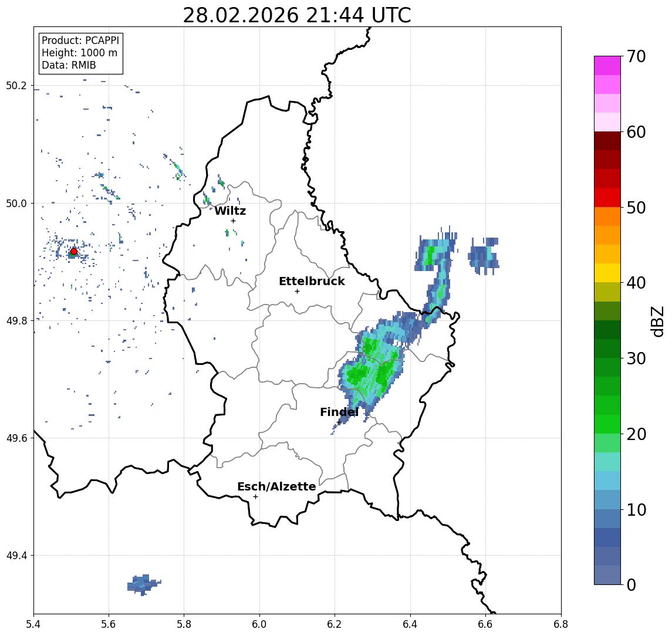Click the 5.4 longitude axis label
This screenshot has height=636, width=672.
[33, 624]
